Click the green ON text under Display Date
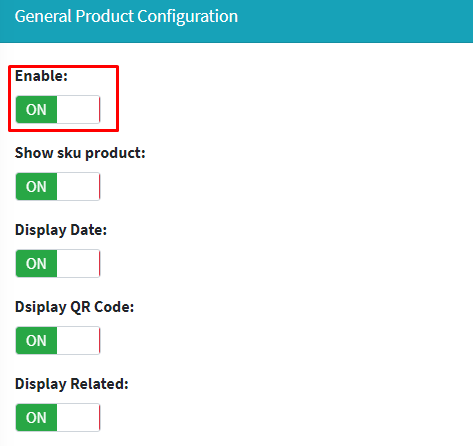 [36, 264]
